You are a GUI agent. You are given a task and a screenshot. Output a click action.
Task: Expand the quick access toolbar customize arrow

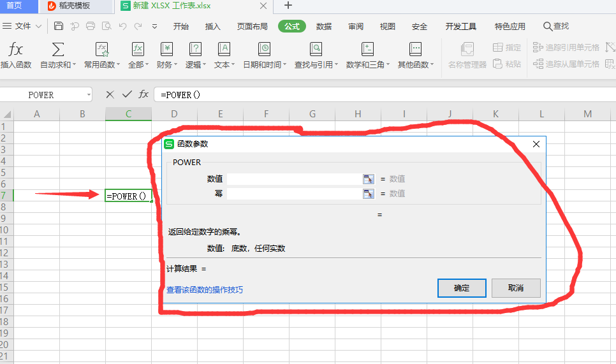pos(154,26)
